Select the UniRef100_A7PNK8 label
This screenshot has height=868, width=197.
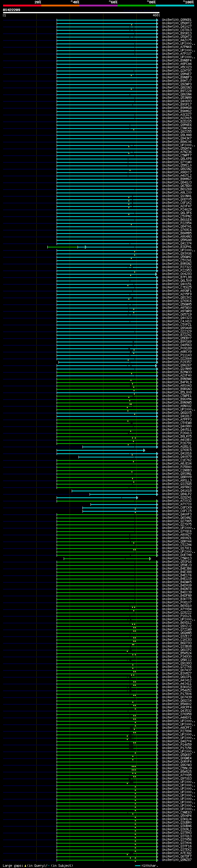point(177,47)
